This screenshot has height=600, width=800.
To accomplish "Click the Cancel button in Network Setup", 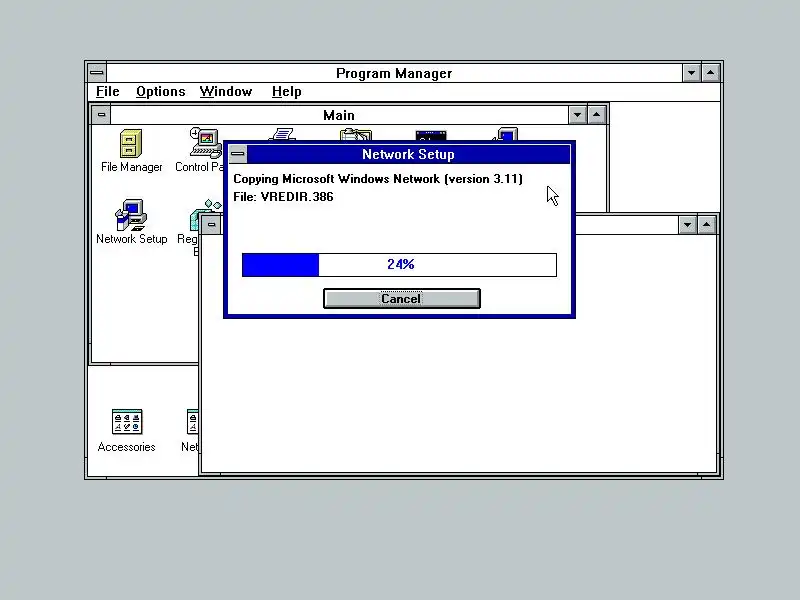I will point(402,298).
